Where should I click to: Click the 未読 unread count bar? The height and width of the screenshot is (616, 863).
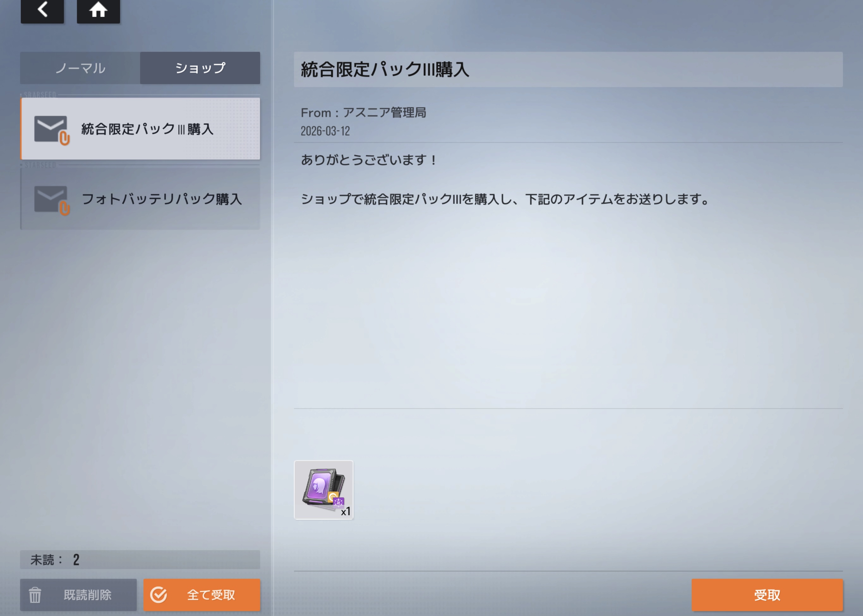[x=140, y=559]
